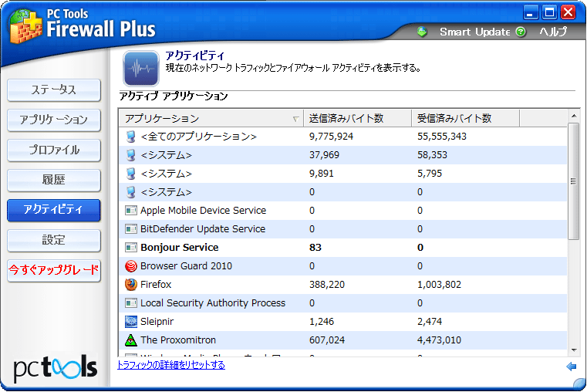Select the アクティビティ sidebar button
This screenshot has height=392, width=587.
54,210
